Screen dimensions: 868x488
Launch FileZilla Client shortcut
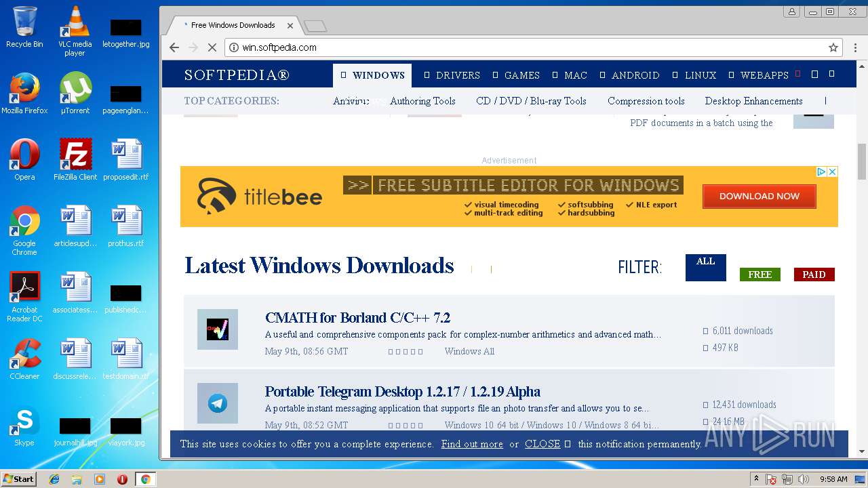click(x=75, y=160)
